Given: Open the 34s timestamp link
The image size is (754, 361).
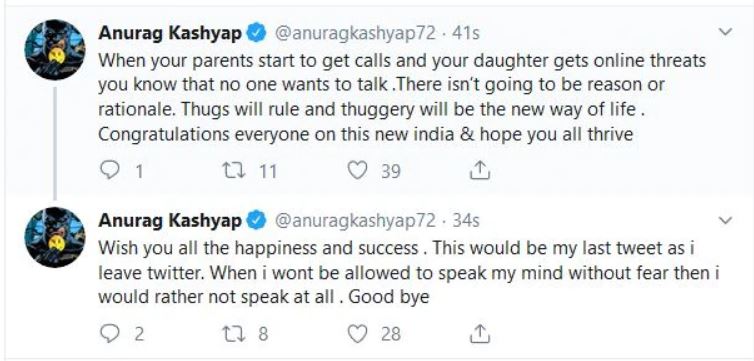Looking at the screenshot, I should coord(465,221).
